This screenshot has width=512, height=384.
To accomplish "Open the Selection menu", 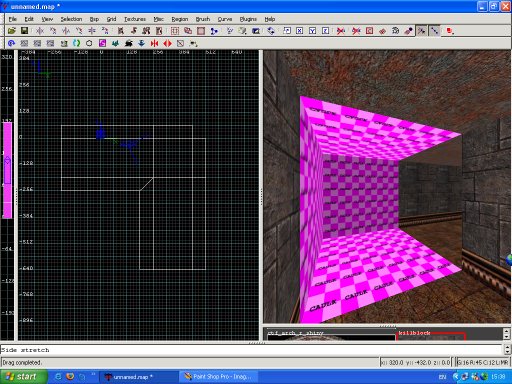I will click(71, 19).
